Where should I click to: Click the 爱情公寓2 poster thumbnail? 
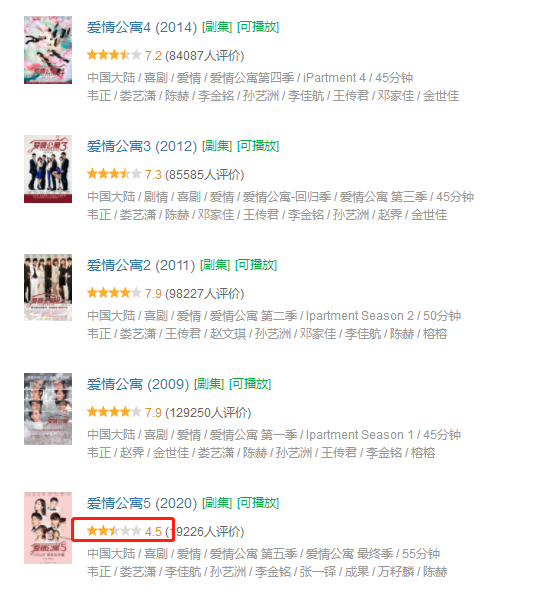coord(48,288)
